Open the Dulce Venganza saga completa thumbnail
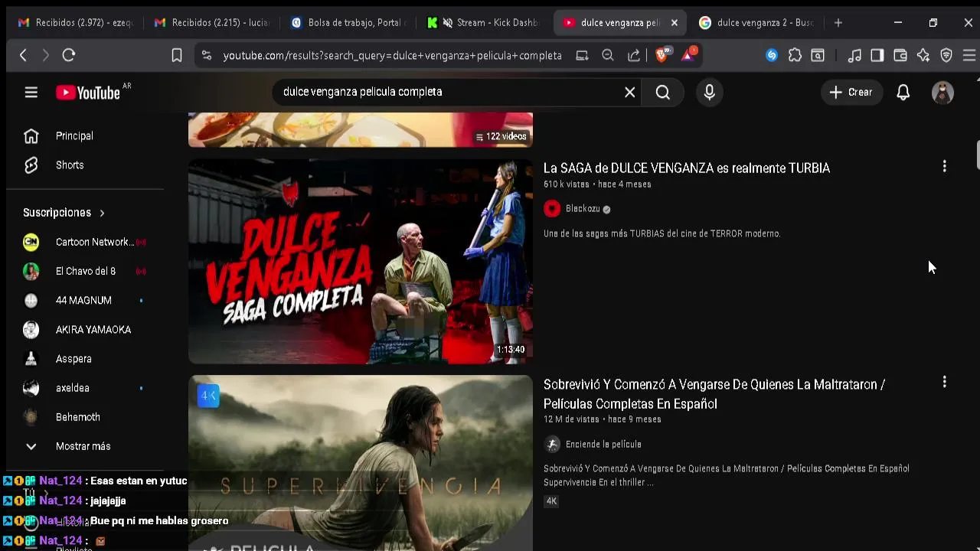 coord(361,261)
